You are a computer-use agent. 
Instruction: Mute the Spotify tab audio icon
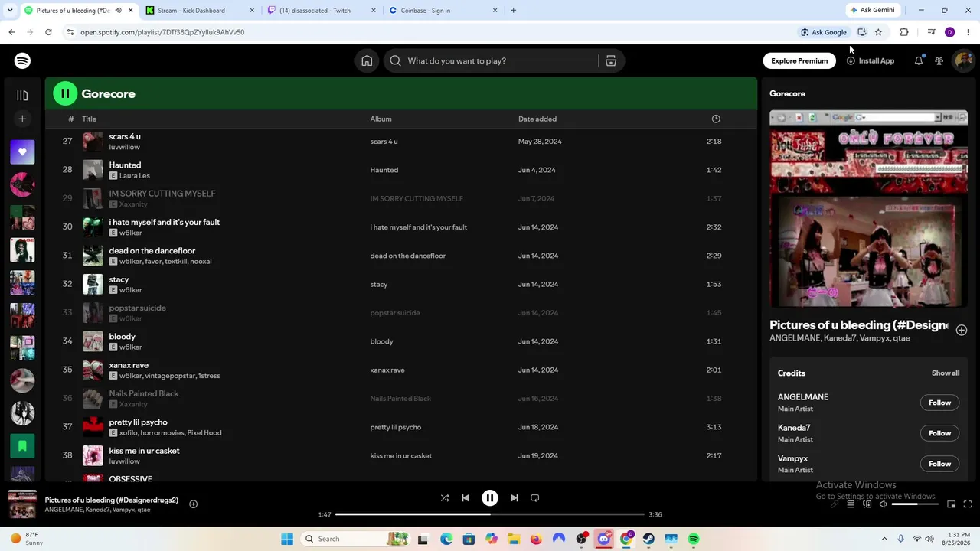coord(118,10)
